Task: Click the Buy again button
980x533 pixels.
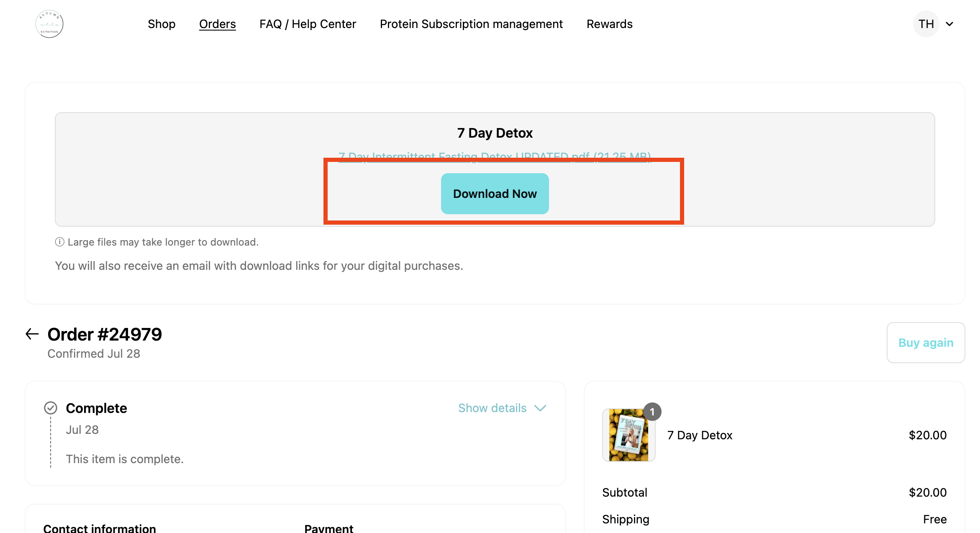Action: 926,343
